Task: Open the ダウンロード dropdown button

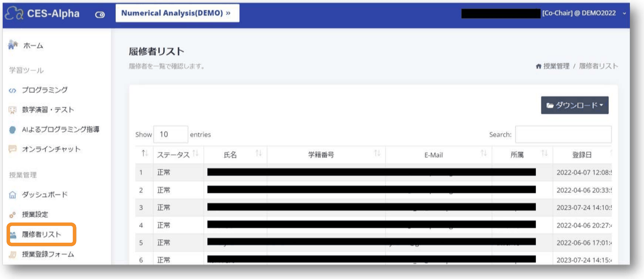Action: pyautogui.click(x=575, y=105)
